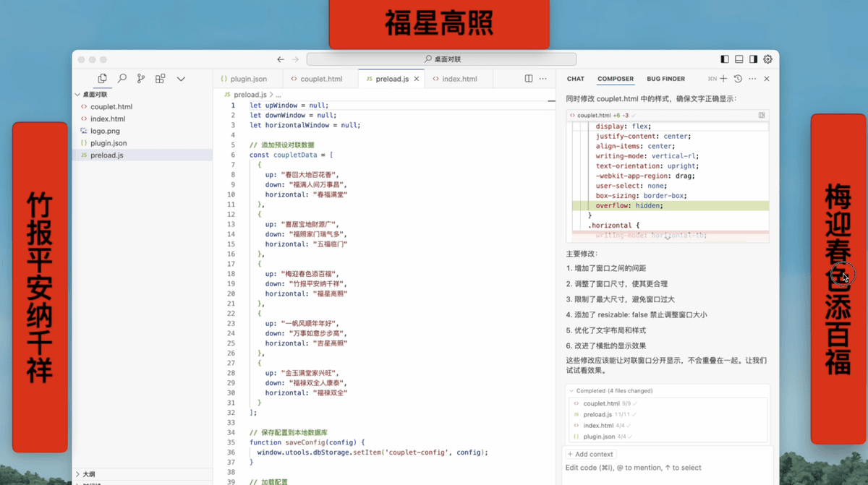
Task: Click the split editor icon
Action: (x=529, y=79)
